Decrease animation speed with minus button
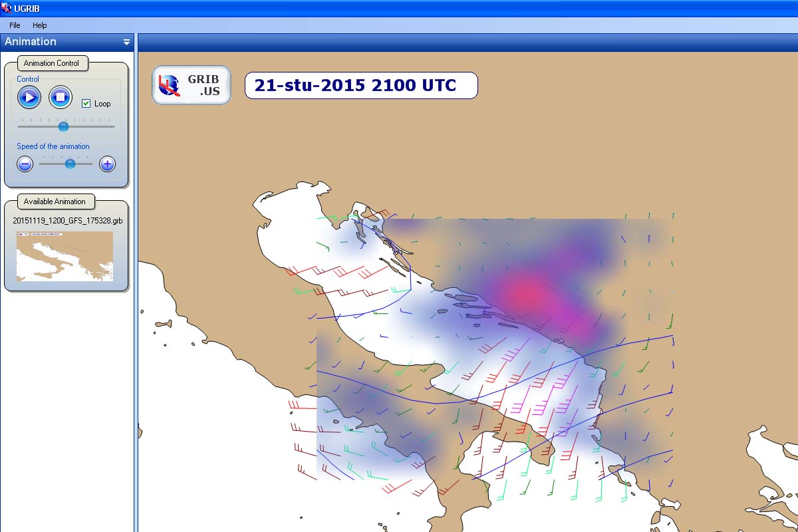This screenshot has height=532, width=798. point(25,164)
